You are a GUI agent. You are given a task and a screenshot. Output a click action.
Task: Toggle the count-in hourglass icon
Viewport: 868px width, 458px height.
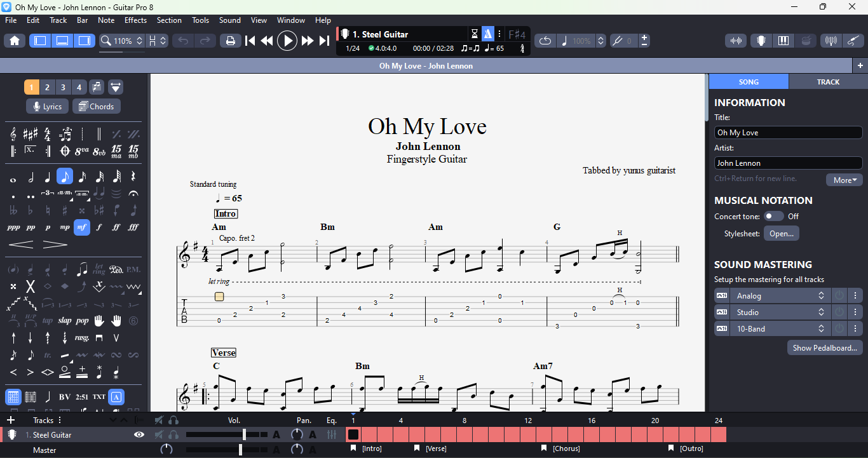click(x=475, y=34)
